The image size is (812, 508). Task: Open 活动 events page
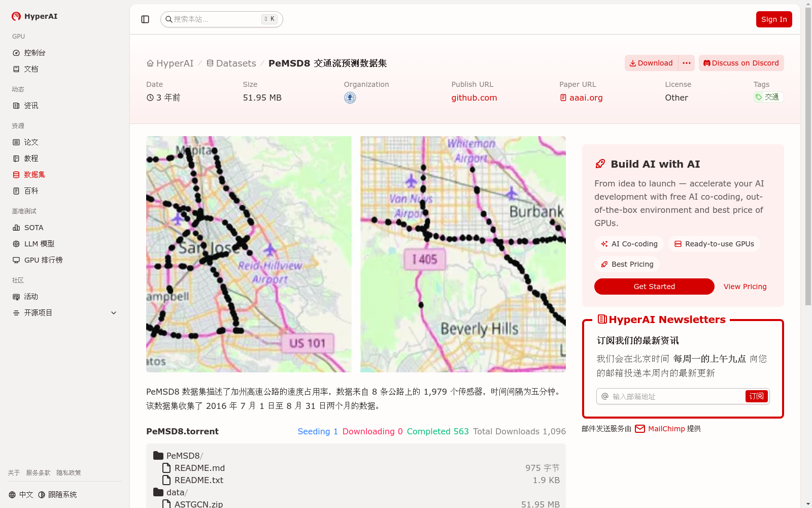pyautogui.click(x=65, y=297)
